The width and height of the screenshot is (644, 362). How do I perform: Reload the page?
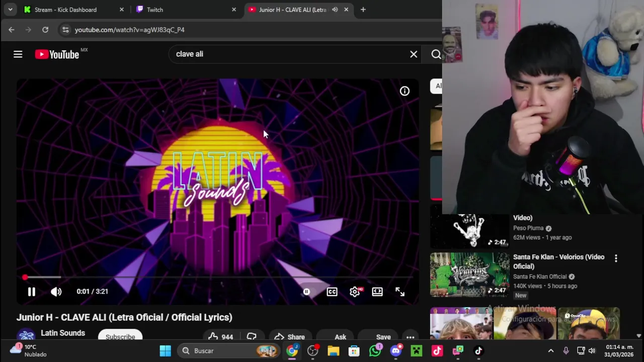pyautogui.click(x=45, y=30)
